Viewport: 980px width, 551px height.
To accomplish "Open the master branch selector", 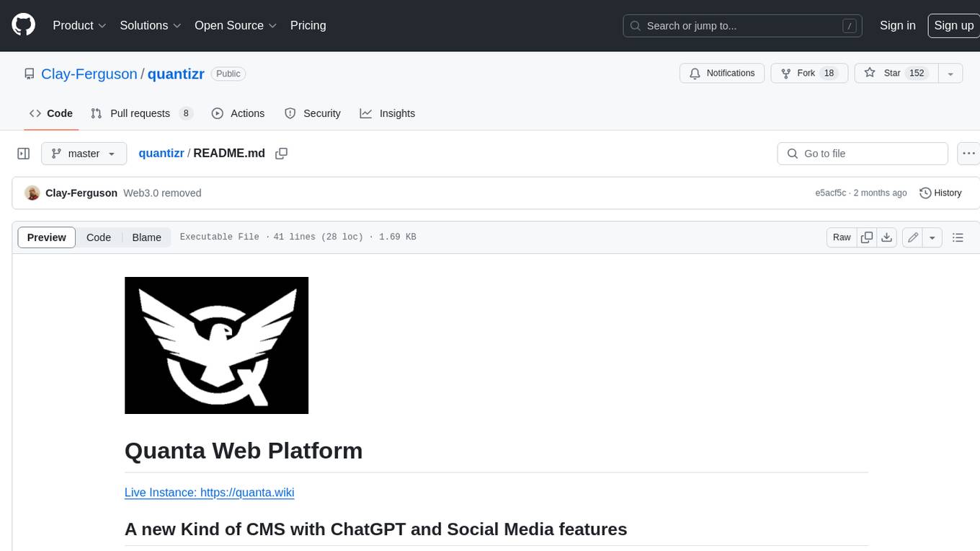I will [x=84, y=154].
